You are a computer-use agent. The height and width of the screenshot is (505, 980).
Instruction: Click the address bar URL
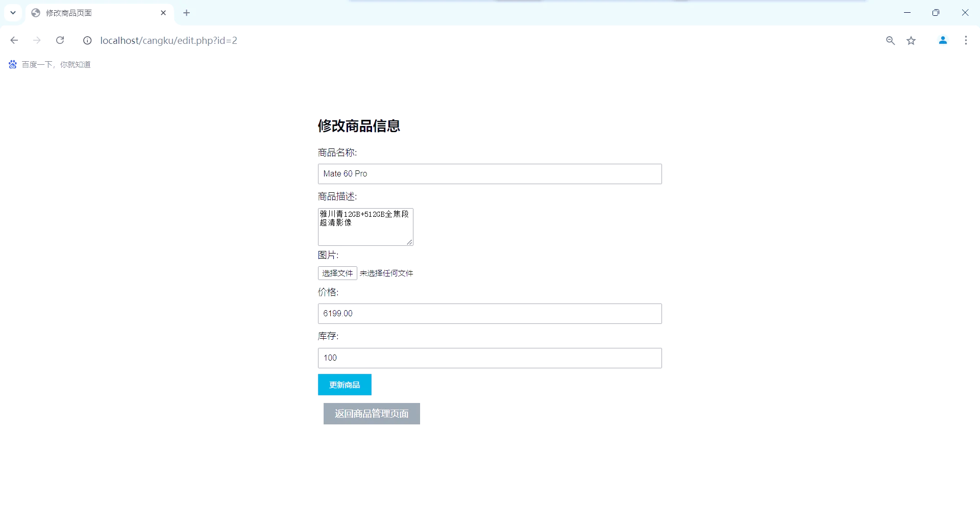coord(168,40)
